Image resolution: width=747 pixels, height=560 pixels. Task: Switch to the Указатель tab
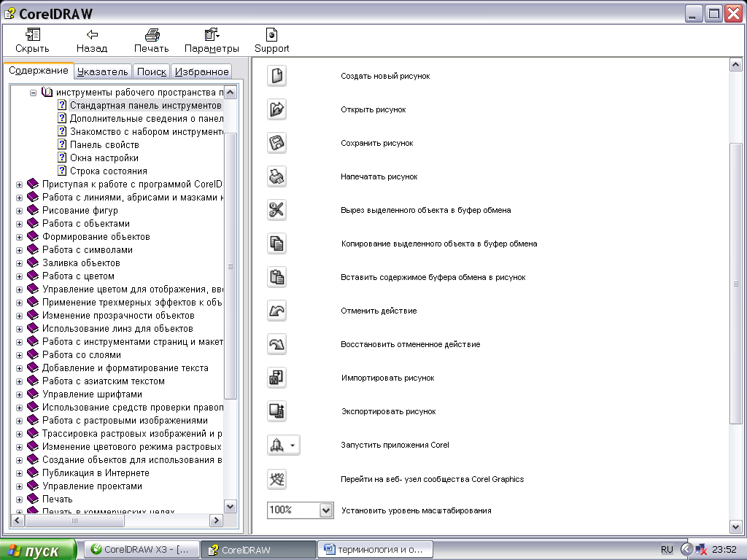point(102,71)
